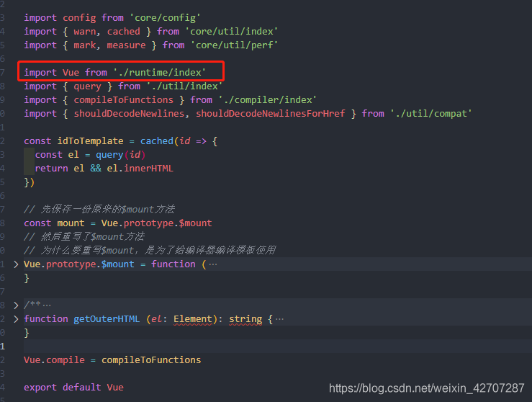Click compileToFunctions in Vue.compile line

tap(151, 360)
